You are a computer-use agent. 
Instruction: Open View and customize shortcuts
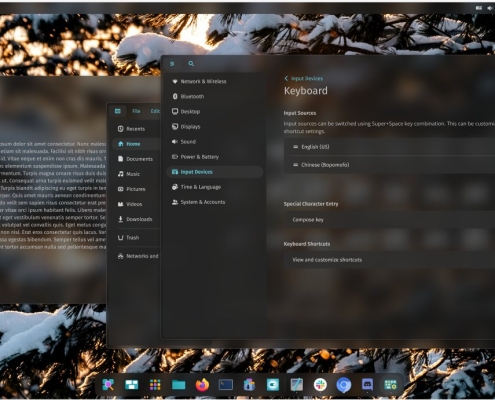point(389,260)
